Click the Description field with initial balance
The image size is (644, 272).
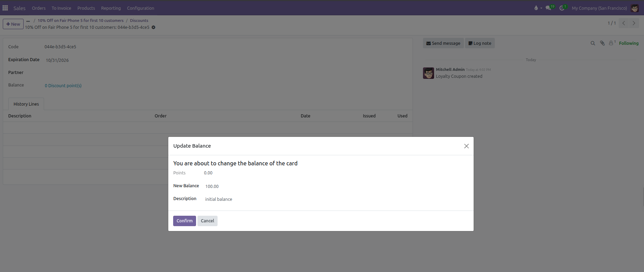point(336,199)
